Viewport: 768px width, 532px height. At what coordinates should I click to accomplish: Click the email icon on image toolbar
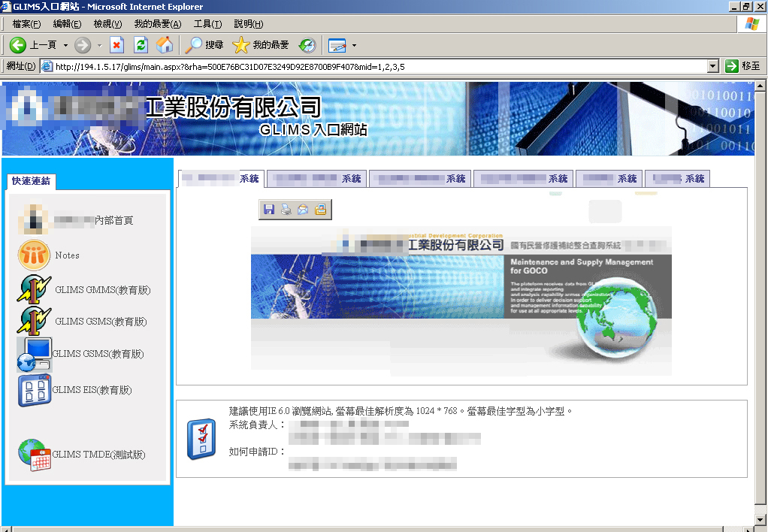tap(303, 210)
